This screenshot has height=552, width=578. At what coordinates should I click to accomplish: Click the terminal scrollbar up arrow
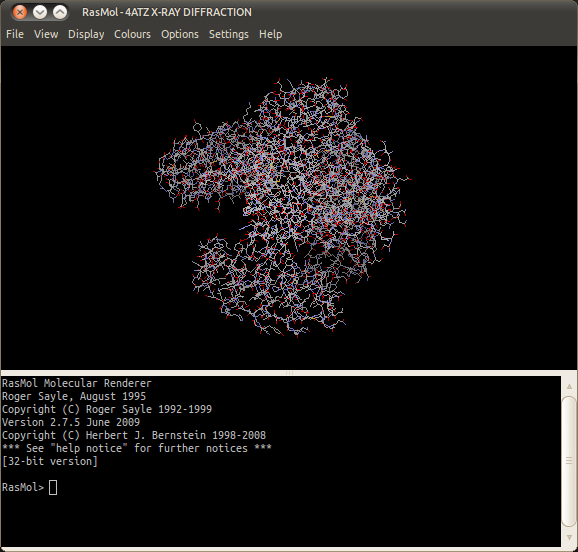pyautogui.click(x=569, y=386)
